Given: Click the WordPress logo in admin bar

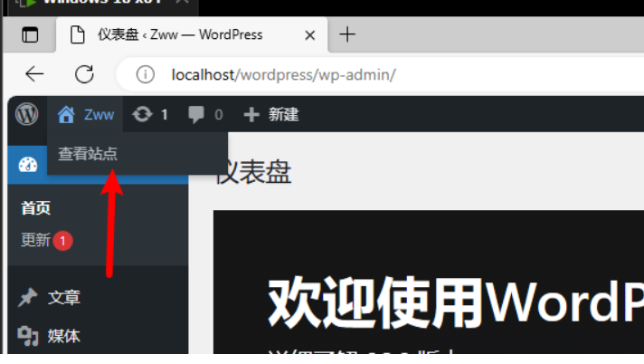Looking at the screenshot, I should (x=26, y=114).
